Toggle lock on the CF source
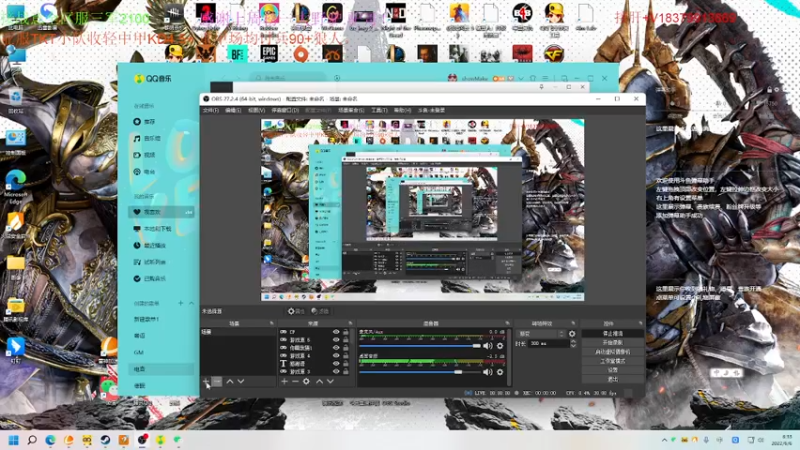800x450 pixels. (346, 332)
